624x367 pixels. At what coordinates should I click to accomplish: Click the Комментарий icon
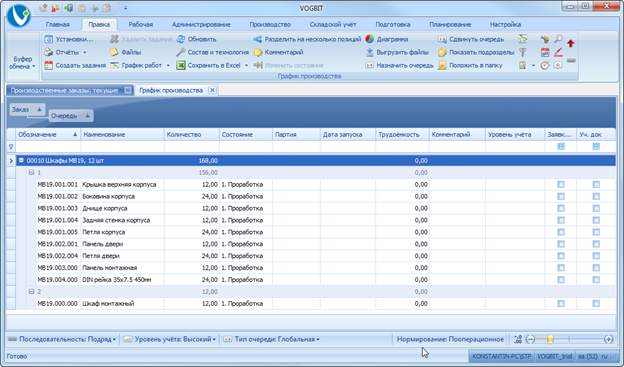click(x=258, y=52)
